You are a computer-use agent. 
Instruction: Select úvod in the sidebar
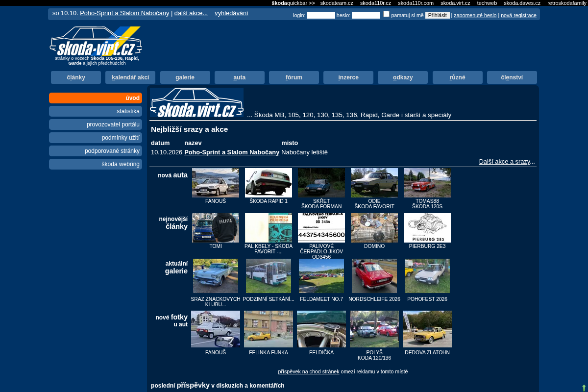click(96, 98)
